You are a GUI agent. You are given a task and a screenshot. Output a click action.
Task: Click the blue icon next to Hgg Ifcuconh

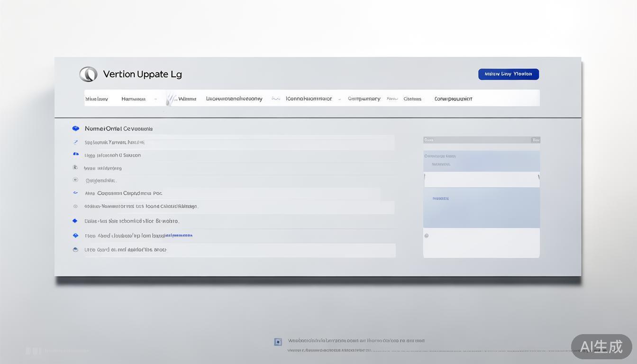pos(75,154)
